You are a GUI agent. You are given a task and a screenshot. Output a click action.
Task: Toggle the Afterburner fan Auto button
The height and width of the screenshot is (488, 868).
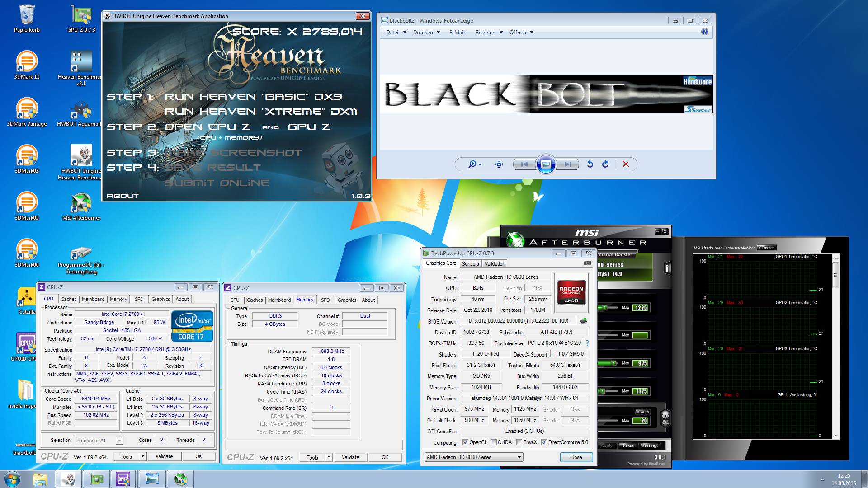click(642, 412)
